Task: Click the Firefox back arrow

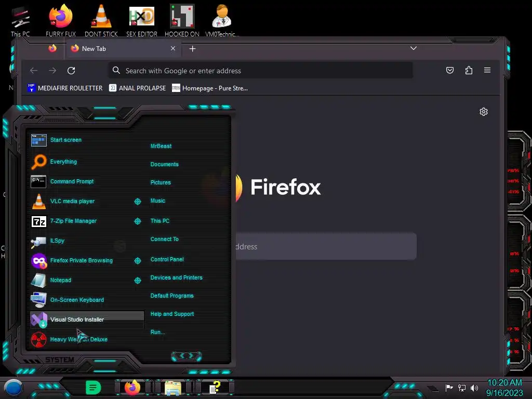Action: click(x=34, y=71)
